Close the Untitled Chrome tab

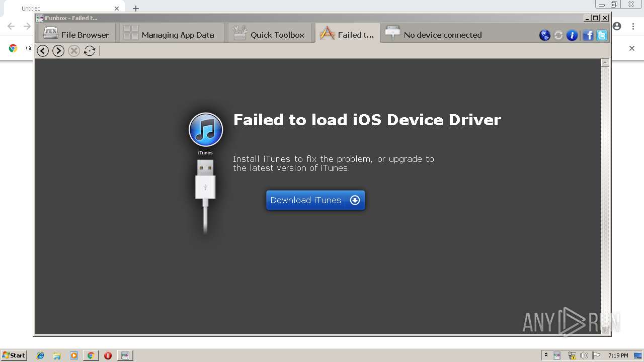point(117,9)
